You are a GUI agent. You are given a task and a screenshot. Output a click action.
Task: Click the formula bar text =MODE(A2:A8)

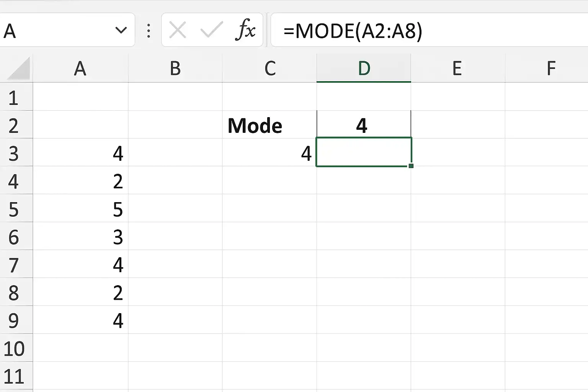353,31
